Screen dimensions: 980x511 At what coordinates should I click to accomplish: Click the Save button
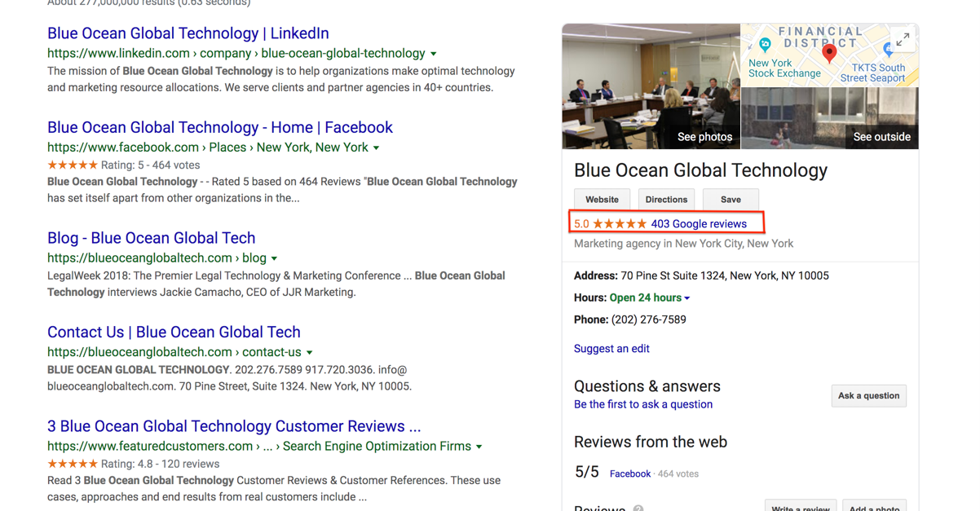(x=731, y=200)
